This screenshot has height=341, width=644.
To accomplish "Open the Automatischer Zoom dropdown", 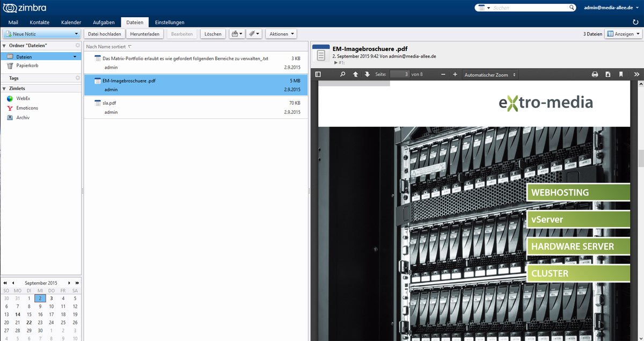I will click(x=490, y=75).
